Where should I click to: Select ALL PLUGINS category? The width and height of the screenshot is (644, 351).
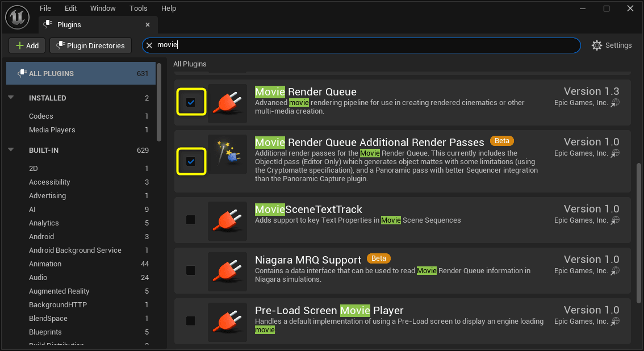click(81, 73)
